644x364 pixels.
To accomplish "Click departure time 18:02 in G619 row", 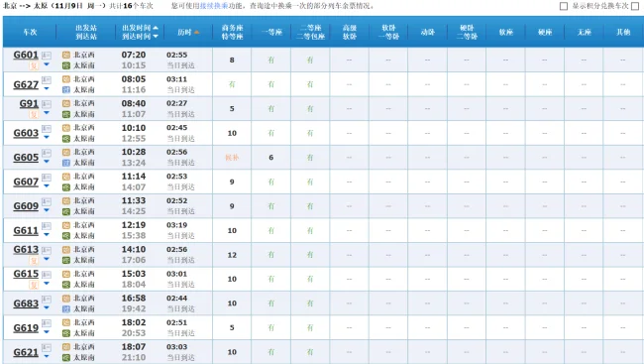I will 134,322.
